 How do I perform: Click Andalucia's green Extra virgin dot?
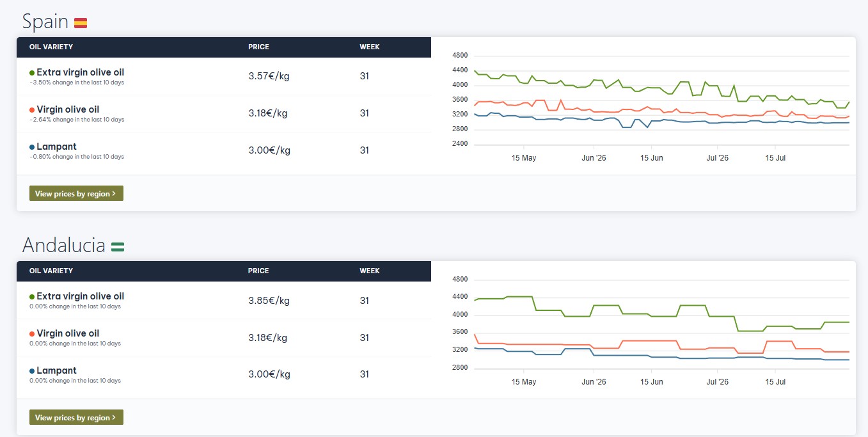pyautogui.click(x=32, y=297)
